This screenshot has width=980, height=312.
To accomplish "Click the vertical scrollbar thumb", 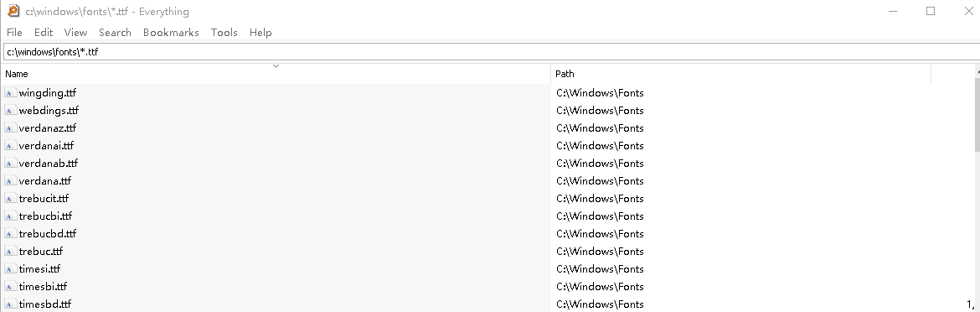I will (x=977, y=114).
